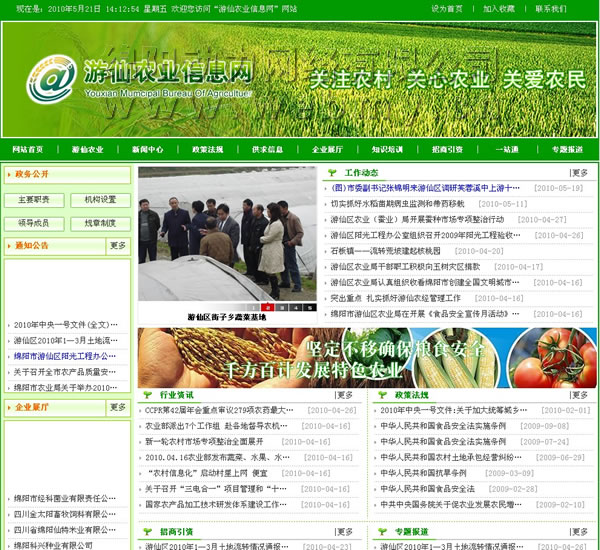Open 企业展厅 in the navigation bar
This screenshot has height=550, width=600.
[328, 149]
